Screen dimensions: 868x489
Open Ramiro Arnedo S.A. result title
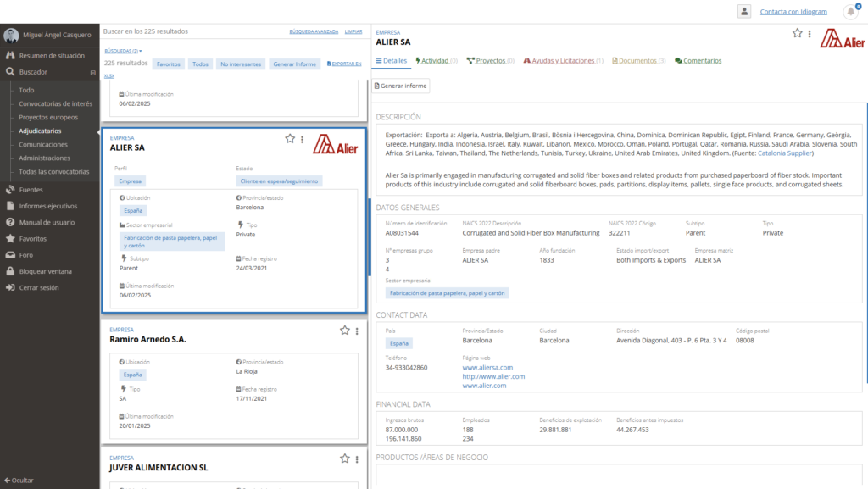pyautogui.click(x=147, y=339)
